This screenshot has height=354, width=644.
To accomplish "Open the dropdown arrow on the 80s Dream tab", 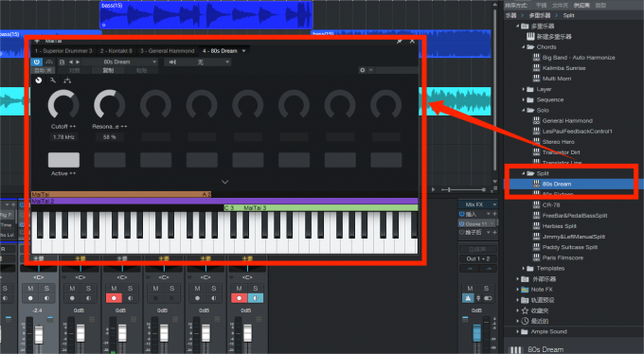I will 243,51.
